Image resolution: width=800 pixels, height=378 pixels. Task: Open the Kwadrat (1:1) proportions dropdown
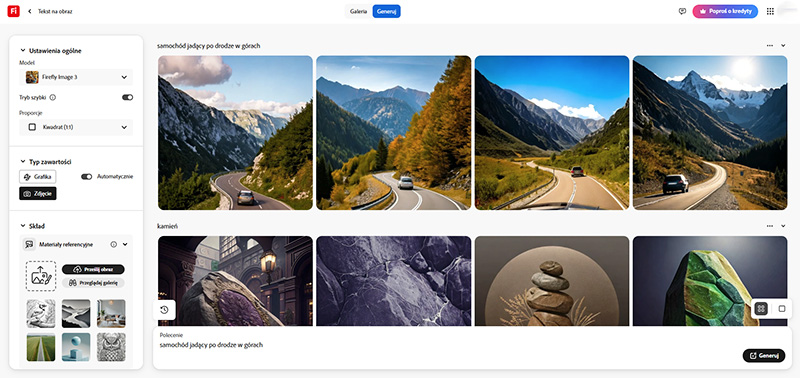[76, 127]
